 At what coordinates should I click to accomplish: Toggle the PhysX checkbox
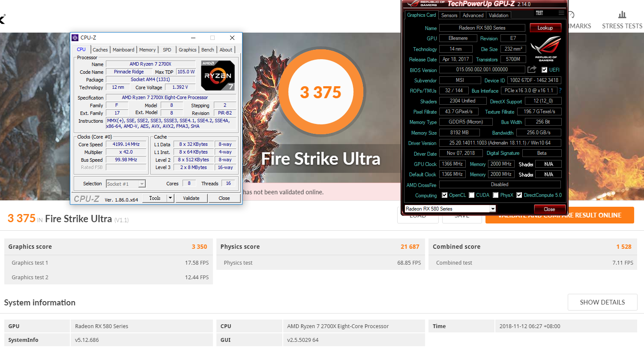[496, 195]
